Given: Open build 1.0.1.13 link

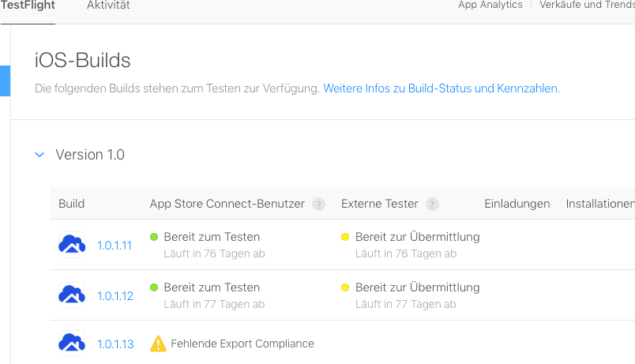Looking at the screenshot, I should tap(115, 344).
